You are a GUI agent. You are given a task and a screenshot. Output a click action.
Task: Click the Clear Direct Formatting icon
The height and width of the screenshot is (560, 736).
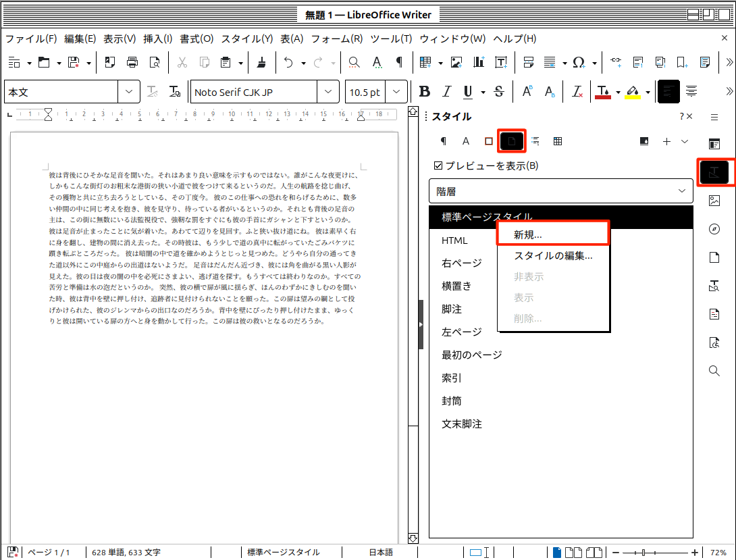coord(577,92)
